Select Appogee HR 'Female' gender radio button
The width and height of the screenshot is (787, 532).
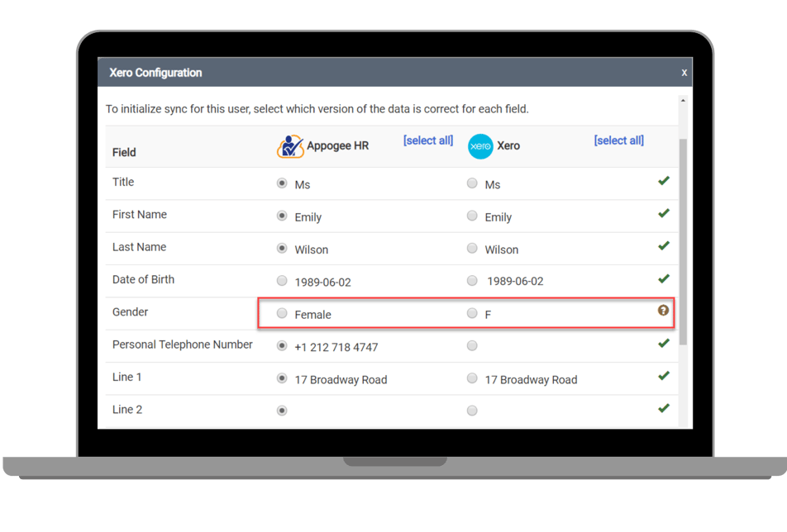pyautogui.click(x=282, y=313)
